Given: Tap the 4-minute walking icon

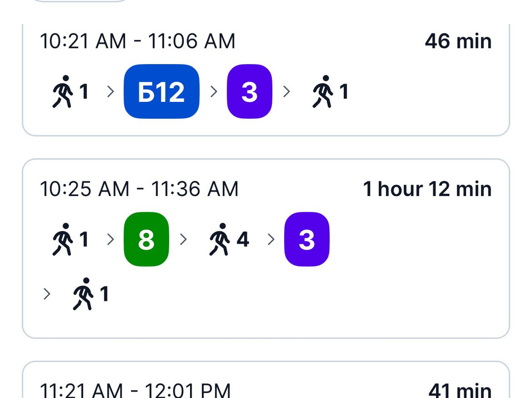Looking at the screenshot, I should point(220,239).
